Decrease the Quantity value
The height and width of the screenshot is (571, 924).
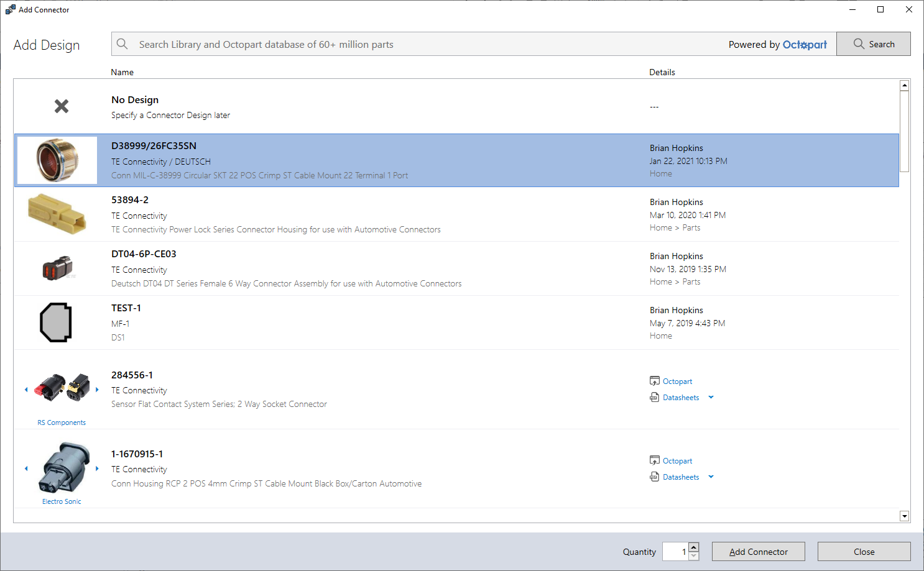pos(694,556)
